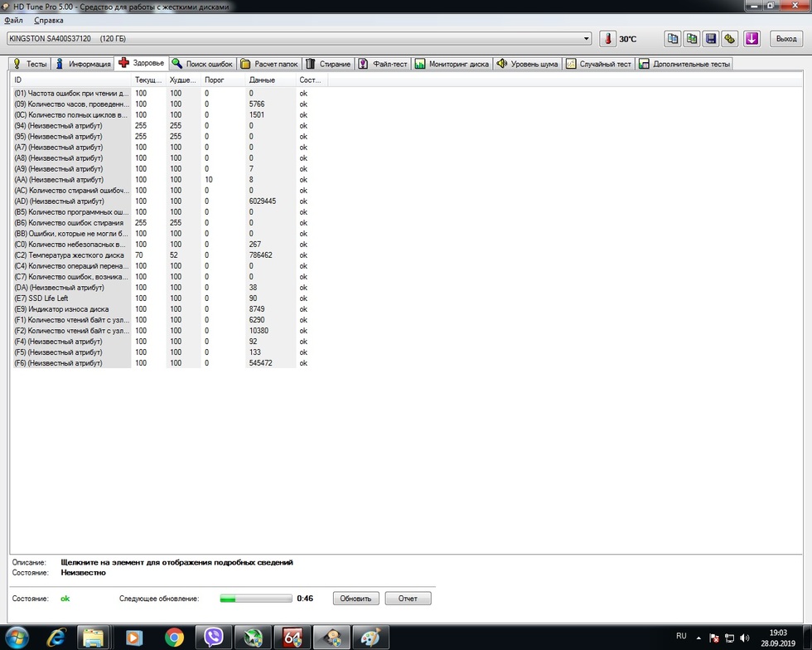Switch to the Поиск ошибок tab

pos(203,64)
